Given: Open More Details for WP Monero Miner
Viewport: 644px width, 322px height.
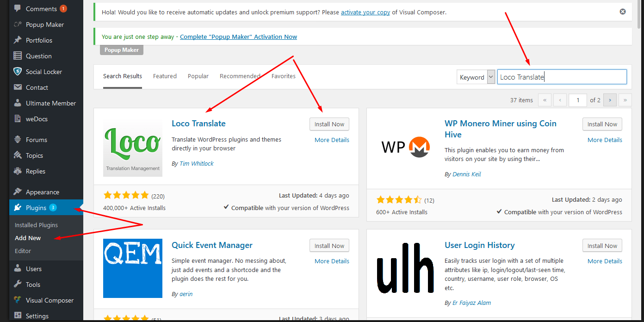Looking at the screenshot, I should point(605,140).
